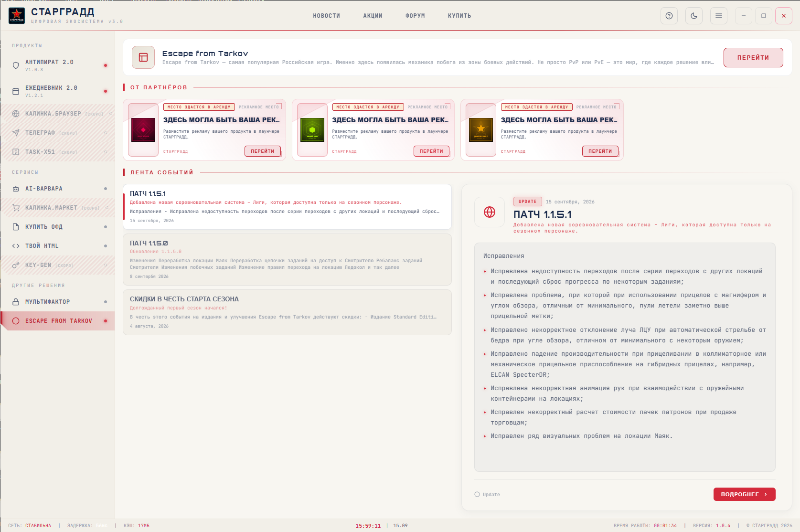Click the globe icon in the patch details panel
This screenshot has width=800, height=532.
(490, 212)
